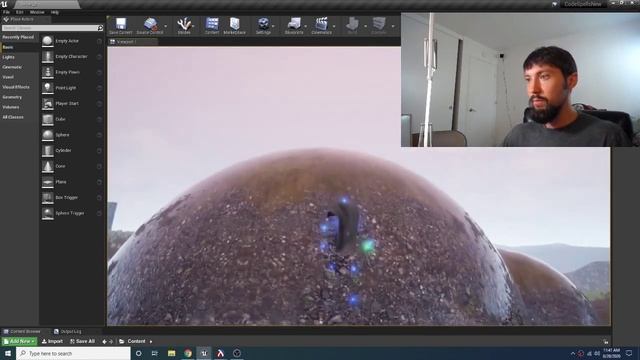
Task: Open the Windows Start menu
Action: coord(8,353)
